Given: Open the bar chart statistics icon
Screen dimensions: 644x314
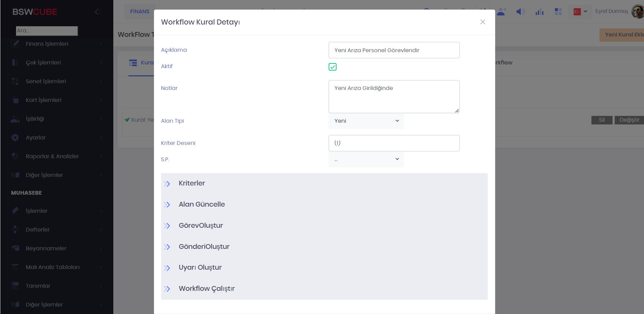Looking at the screenshot, I should point(539,12).
